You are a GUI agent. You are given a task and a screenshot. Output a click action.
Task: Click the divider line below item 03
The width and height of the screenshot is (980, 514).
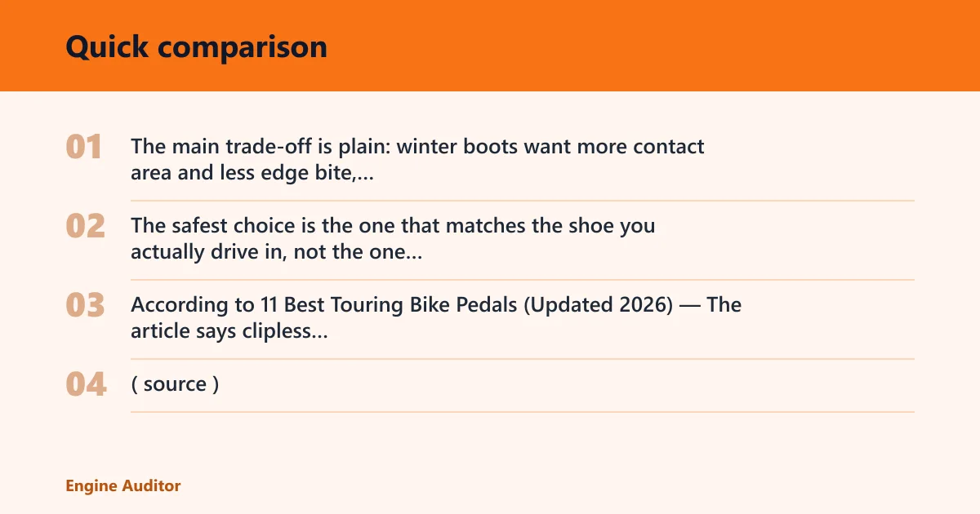click(x=523, y=359)
